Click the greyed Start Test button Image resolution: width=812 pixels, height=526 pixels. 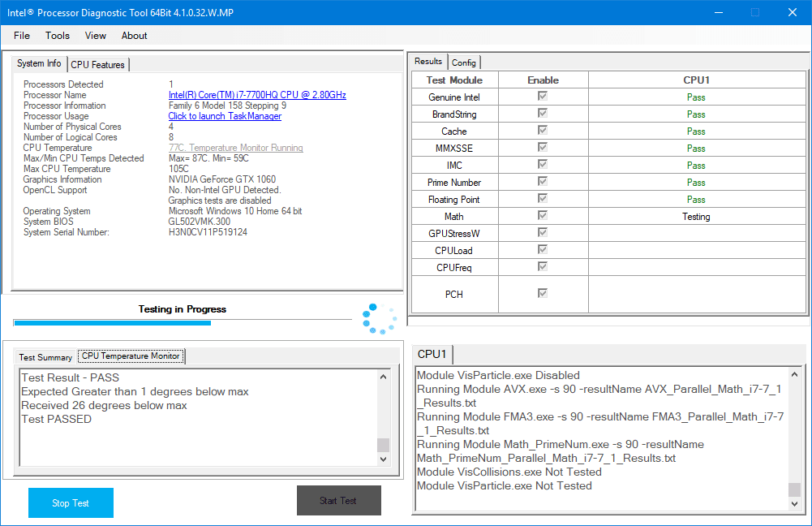pos(337,501)
